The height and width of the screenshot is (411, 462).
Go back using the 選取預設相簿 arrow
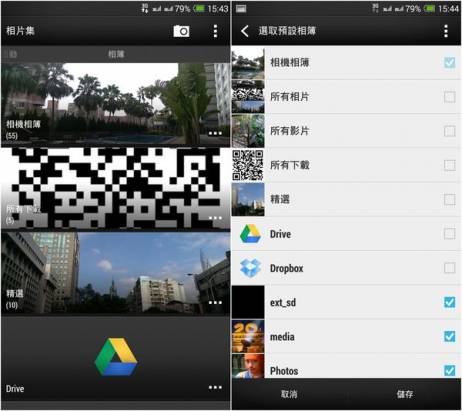[x=245, y=31]
